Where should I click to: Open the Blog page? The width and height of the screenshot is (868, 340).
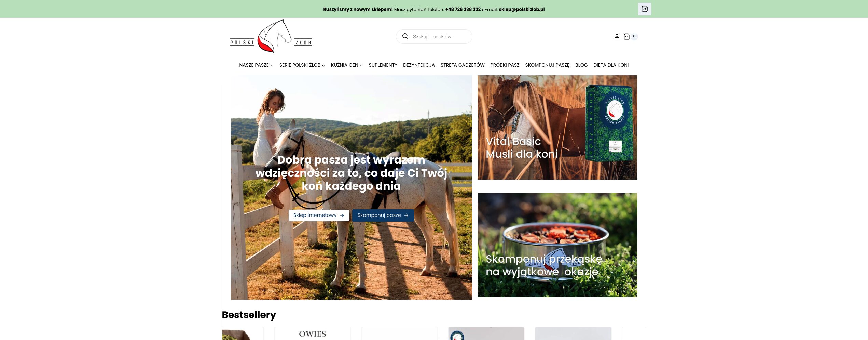581,65
